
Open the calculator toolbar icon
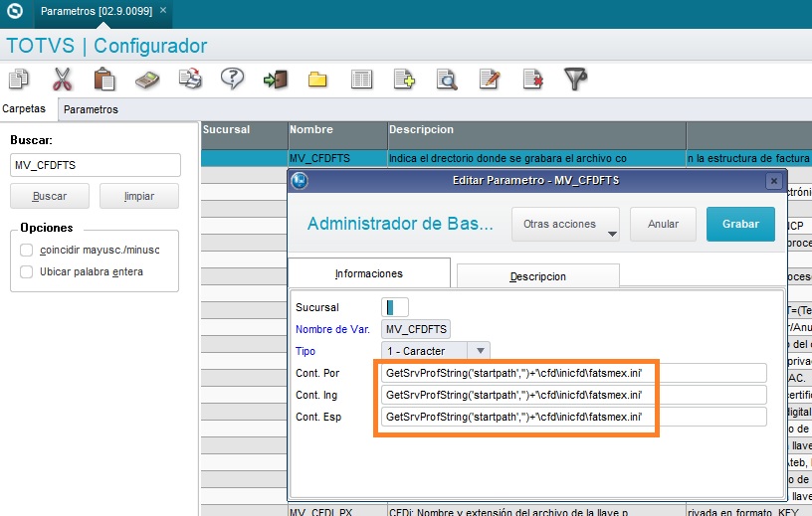tap(147, 80)
